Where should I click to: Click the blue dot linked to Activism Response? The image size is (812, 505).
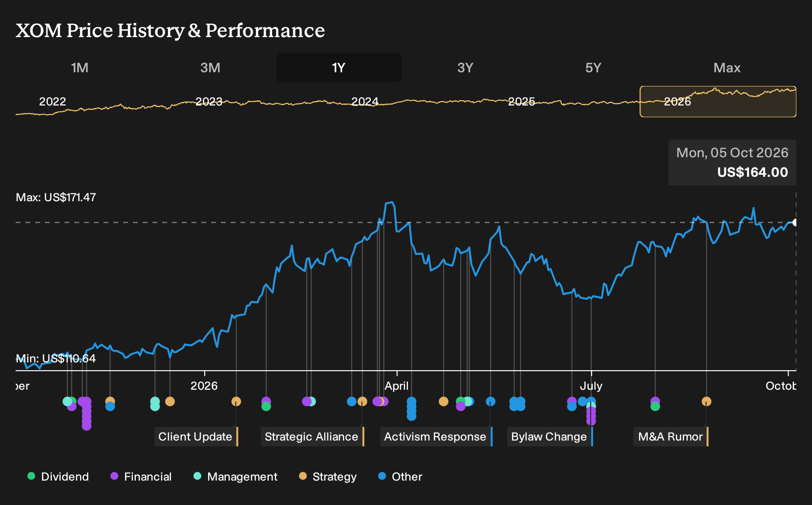click(491, 401)
